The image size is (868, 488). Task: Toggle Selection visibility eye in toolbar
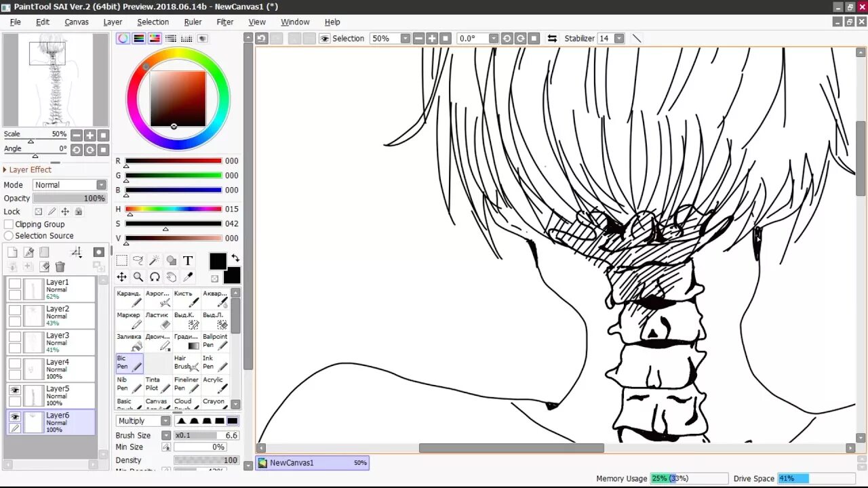coord(325,39)
